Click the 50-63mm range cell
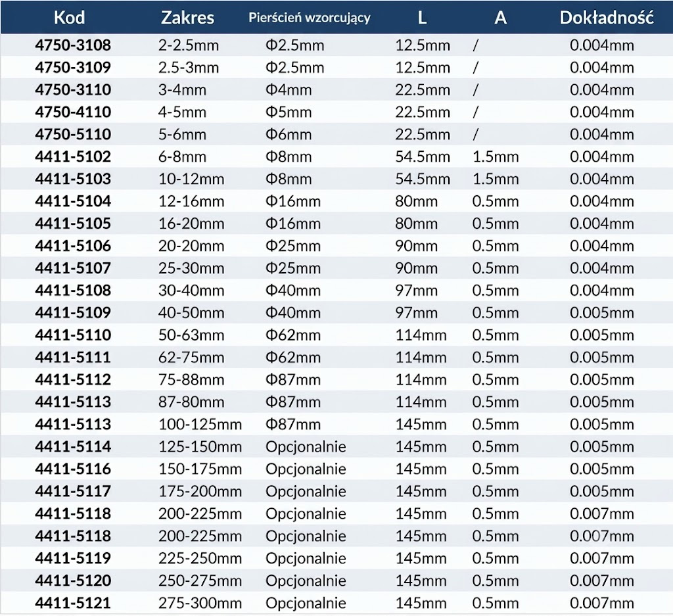The image size is (673, 616). coord(191,335)
